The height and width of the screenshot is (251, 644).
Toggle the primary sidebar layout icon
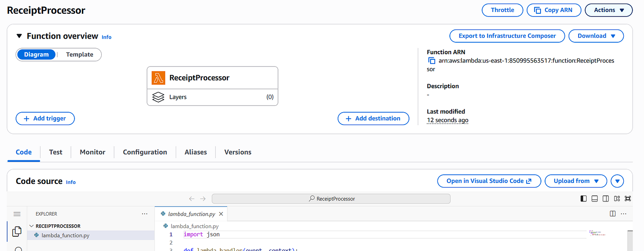584,199
